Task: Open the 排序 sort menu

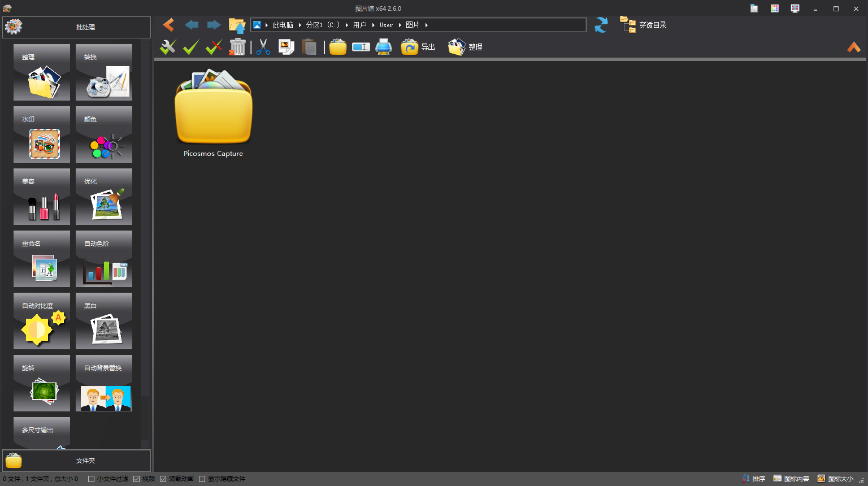Action: click(x=754, y=479)
